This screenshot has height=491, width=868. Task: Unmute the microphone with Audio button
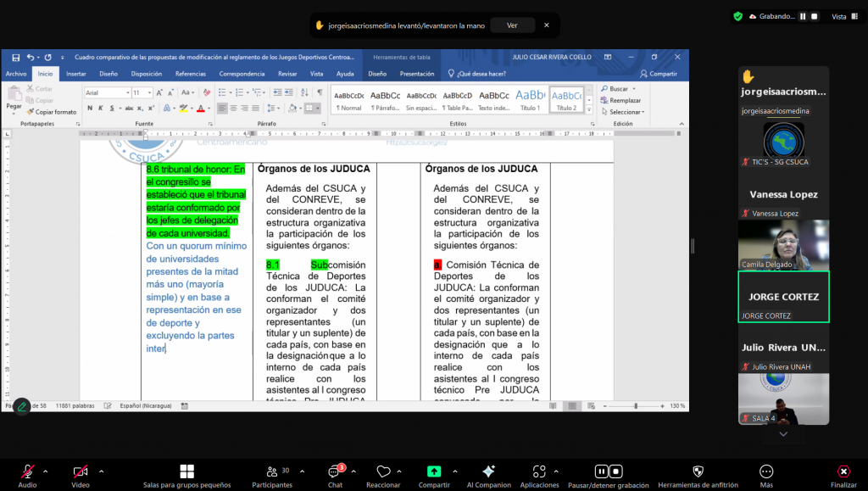27,472
